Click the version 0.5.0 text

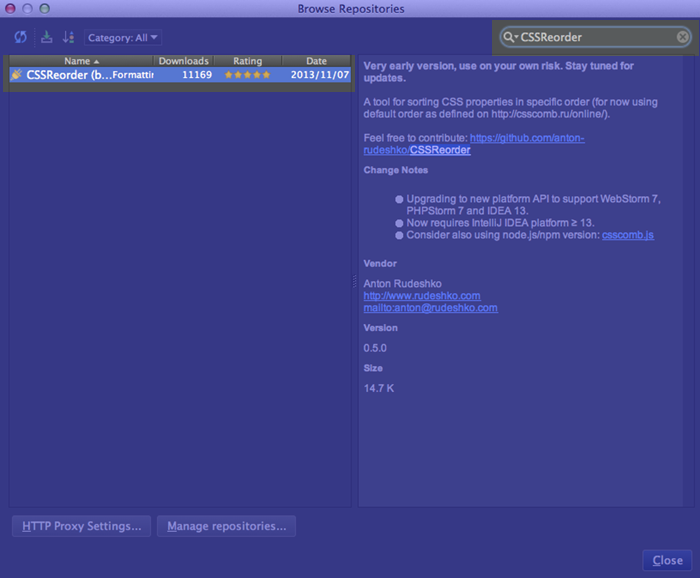(375, 348)
